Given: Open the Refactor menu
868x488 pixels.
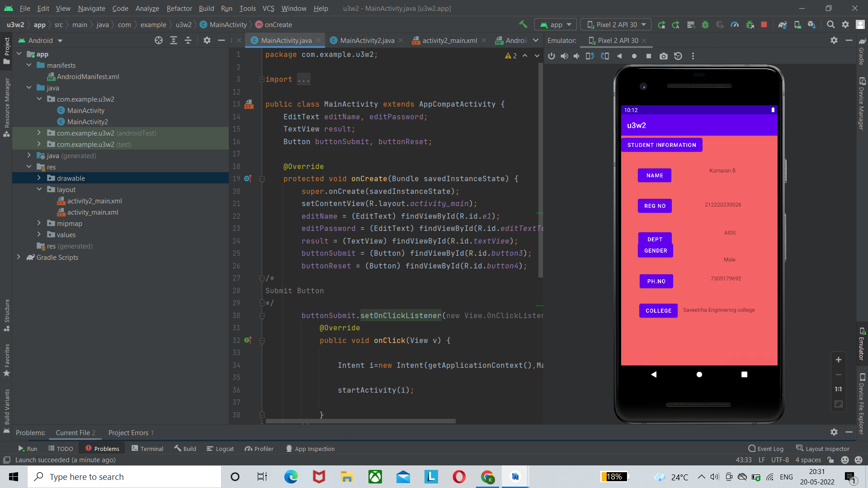Looking at the screenshot, I should pos(179,9).
